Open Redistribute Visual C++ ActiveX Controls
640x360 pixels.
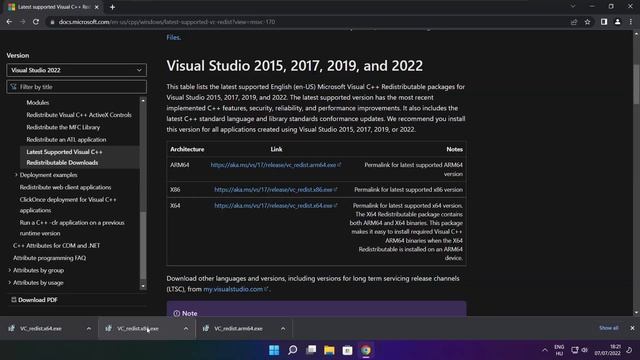point(79,115)
